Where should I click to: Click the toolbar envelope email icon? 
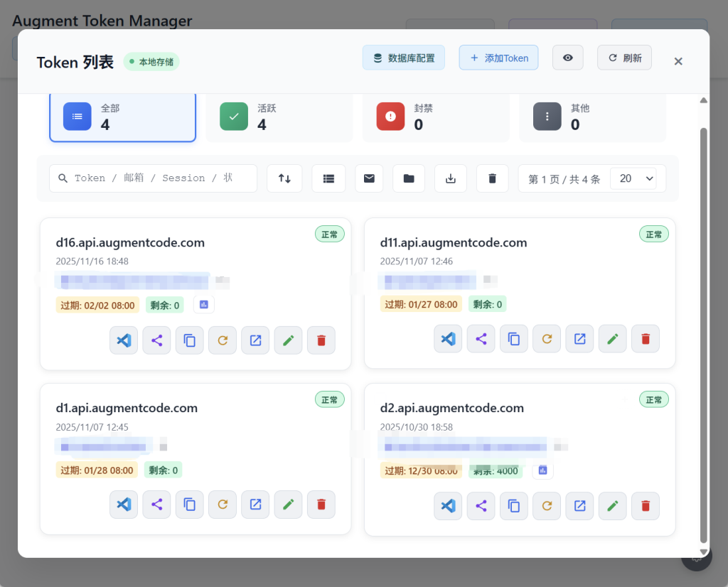pyautogui.click(x=369, y=178)
